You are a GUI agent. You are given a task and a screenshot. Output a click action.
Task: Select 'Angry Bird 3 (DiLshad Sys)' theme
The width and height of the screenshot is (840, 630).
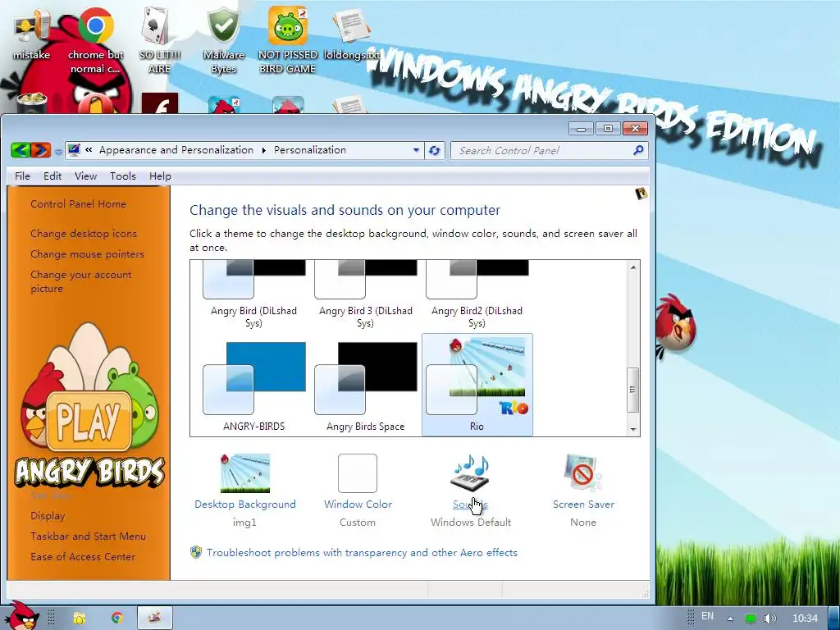[365, 294]
